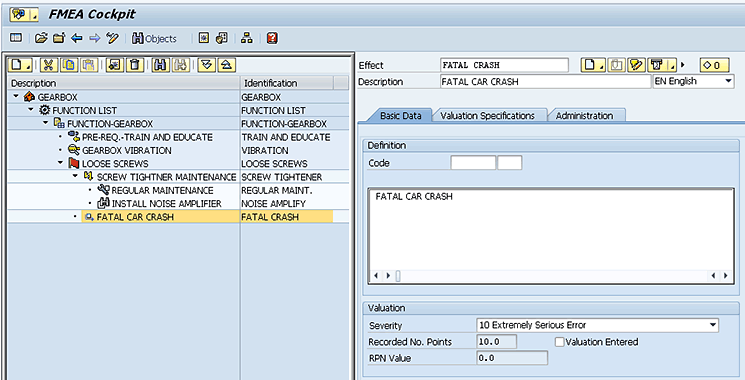Click the open folder icon in main toolbar
This screenshot has width=745, height=380.
(x=41, y=38)
